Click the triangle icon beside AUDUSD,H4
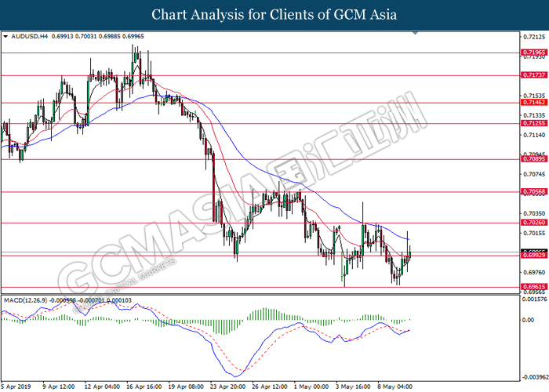Screen dimensions: 549x392 tap(5, 36)
